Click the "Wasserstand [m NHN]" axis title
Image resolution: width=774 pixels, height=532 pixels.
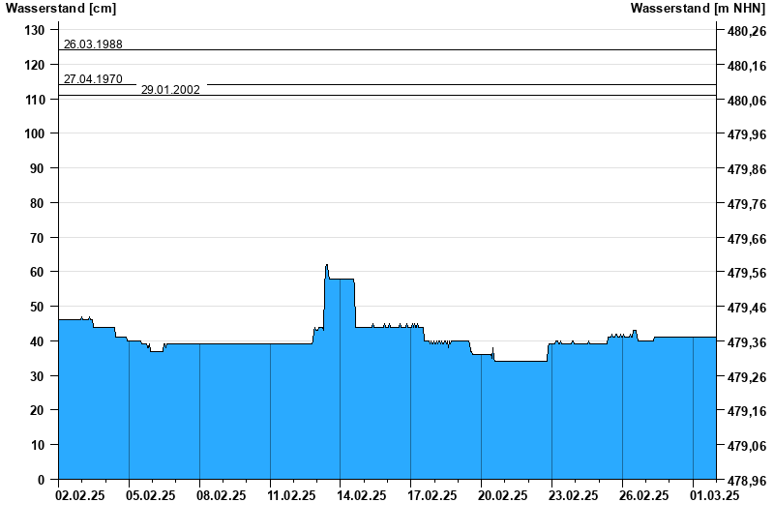pyautogui.click(x=697, y=9)
